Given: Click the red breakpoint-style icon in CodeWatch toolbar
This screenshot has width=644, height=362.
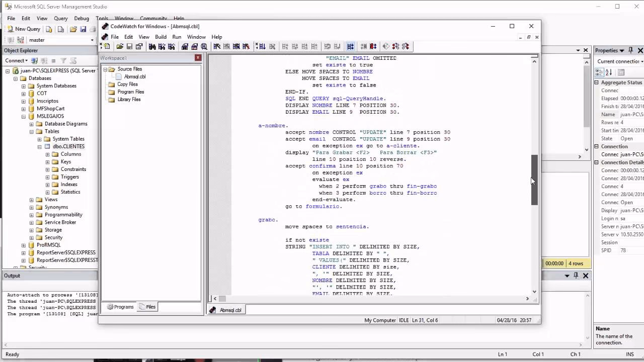Looking at the screenshot, I should [x=373, y=46].
